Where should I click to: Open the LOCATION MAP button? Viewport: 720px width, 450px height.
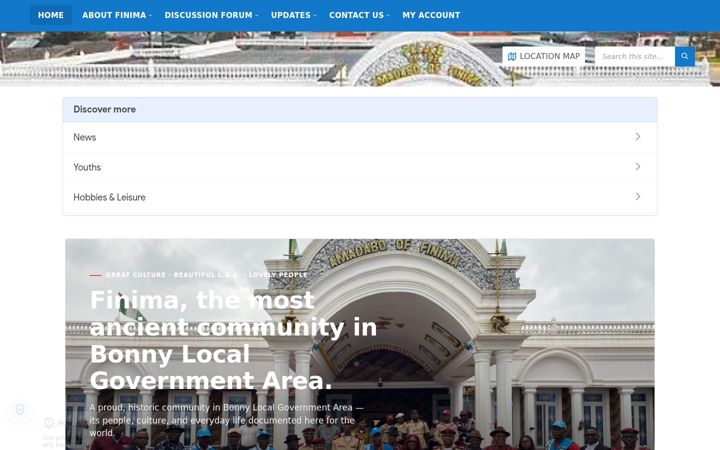tap(544, 56)
